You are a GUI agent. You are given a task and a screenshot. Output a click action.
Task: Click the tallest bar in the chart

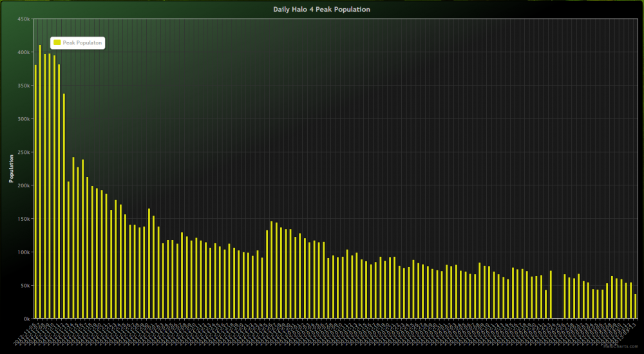(x=40, y=180)
